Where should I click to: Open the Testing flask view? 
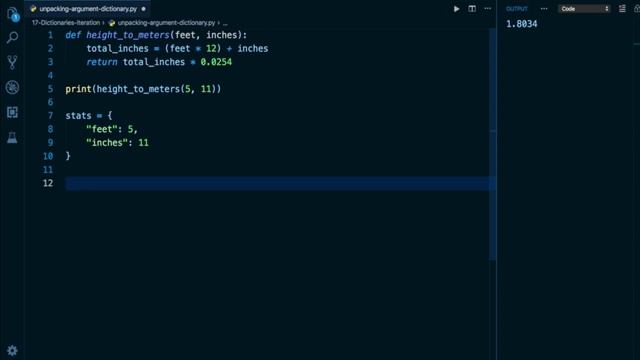click(12, 138)
